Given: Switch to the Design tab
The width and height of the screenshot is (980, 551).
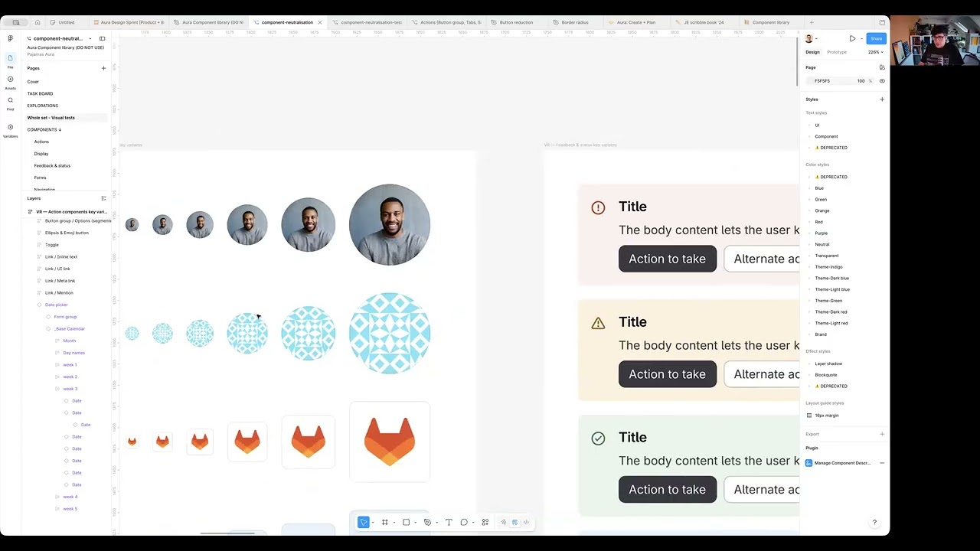Looking at the screenshot, I should click(x=812, y=52).
